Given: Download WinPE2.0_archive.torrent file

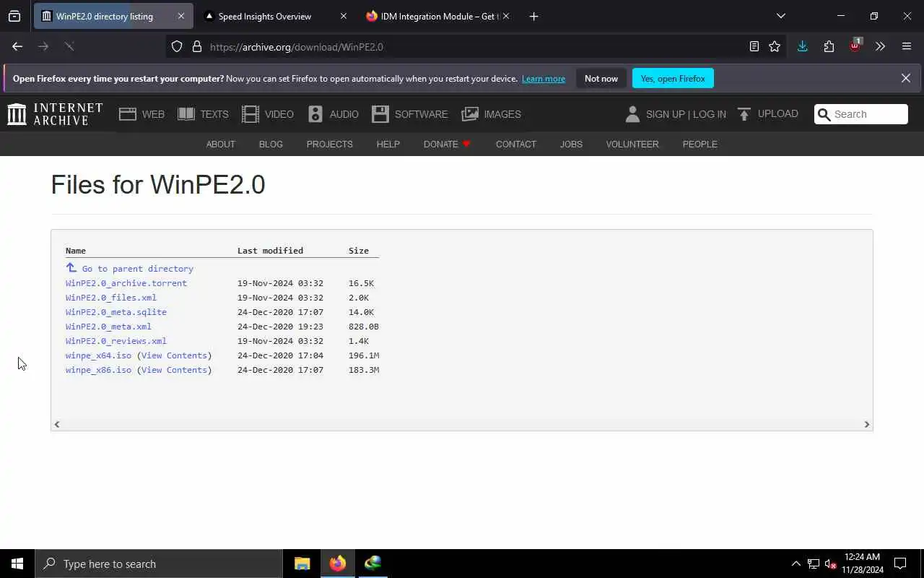Looking at the screenshot, I should pos(126,283).
